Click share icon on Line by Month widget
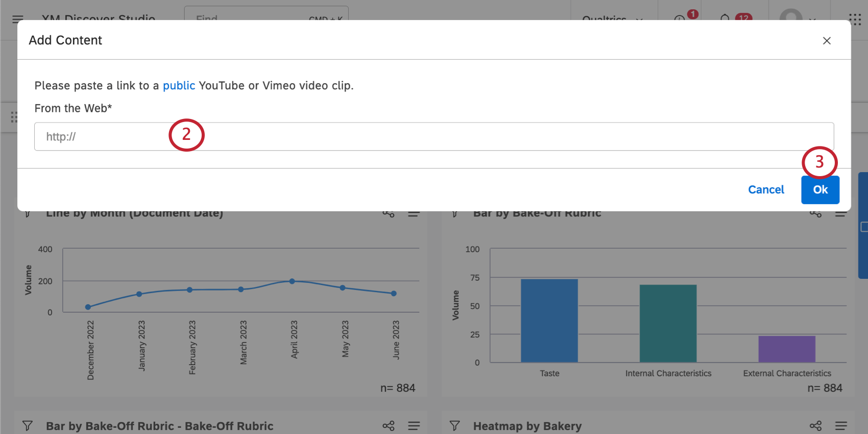868x434 pixels. pos(389,213)
